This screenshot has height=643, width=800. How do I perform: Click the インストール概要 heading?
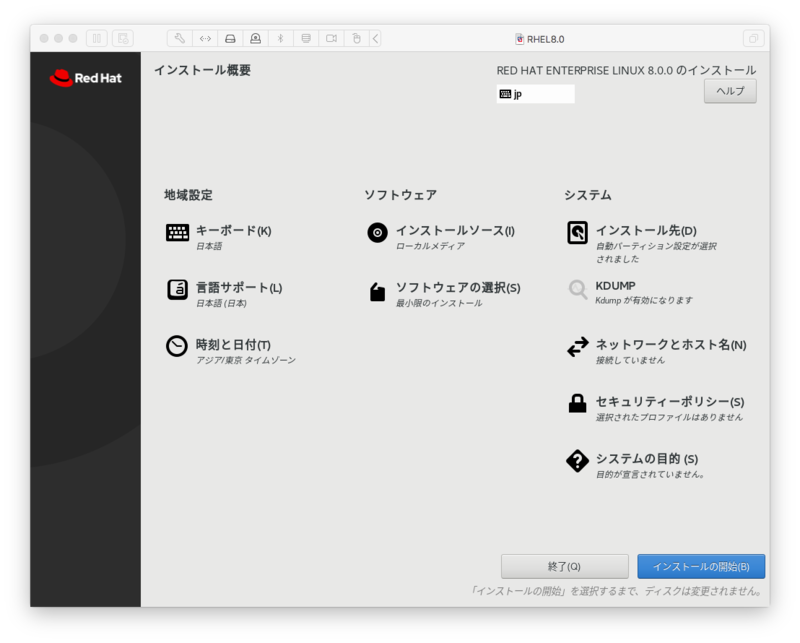coord(203,70)
